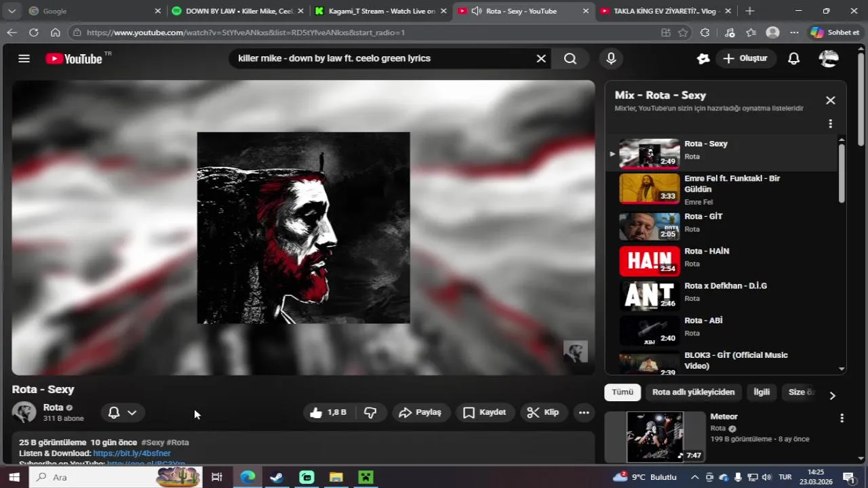
Task: Mute the Rota - Sexy tab audio
Action: tap(476, 11)
